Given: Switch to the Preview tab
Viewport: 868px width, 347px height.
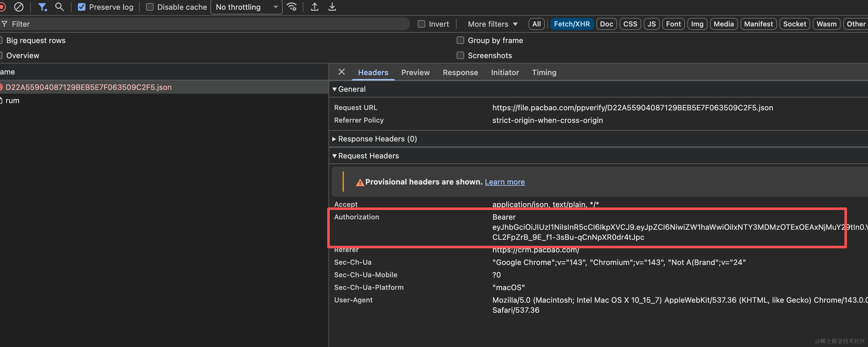Looking at the screenshot, I should pyautogui.click(x=415, y=73).
